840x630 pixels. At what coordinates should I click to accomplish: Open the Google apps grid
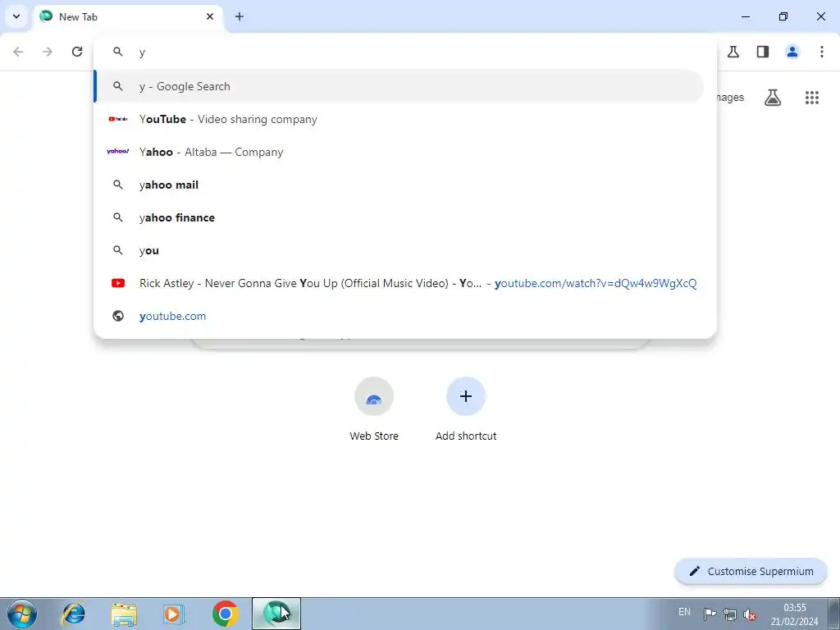pos(812,98)
